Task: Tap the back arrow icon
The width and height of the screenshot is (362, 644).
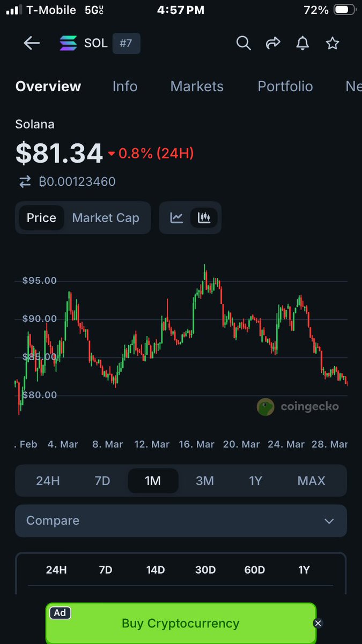Action: [32, 43]
